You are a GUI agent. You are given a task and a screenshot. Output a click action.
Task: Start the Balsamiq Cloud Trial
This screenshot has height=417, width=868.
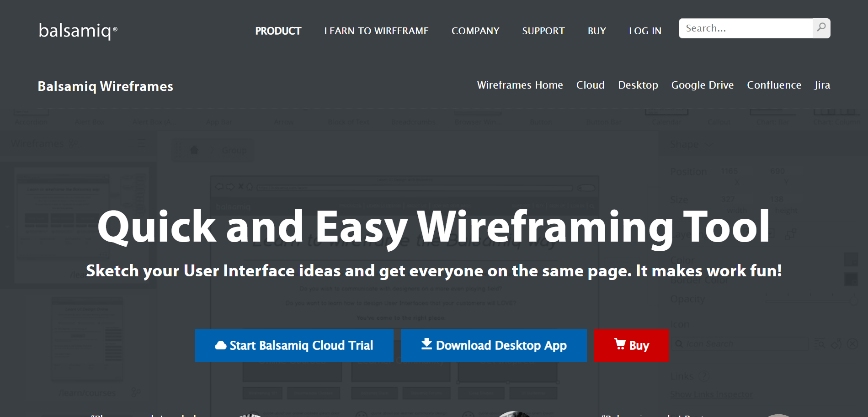tap(294, 345)
